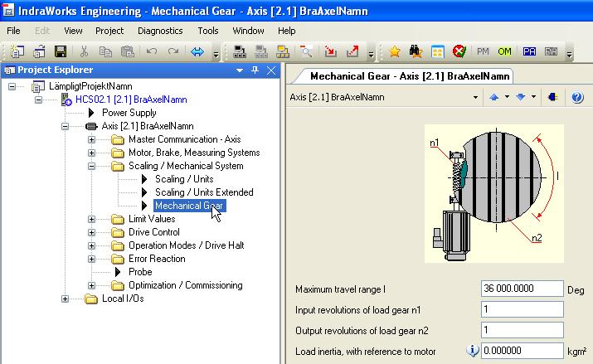
Task: Open dropdown next to up arrow
Action: tap(507, 97)
